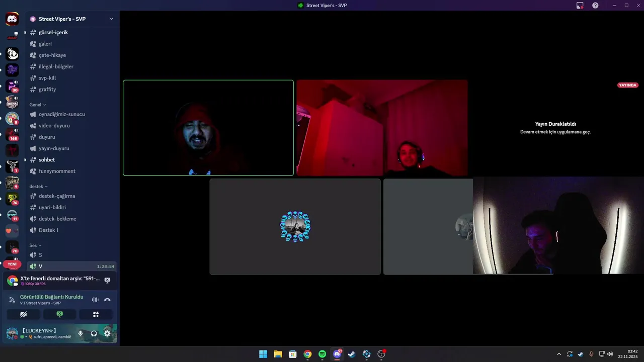Focus the hooded man's video tile

(208, 128)
